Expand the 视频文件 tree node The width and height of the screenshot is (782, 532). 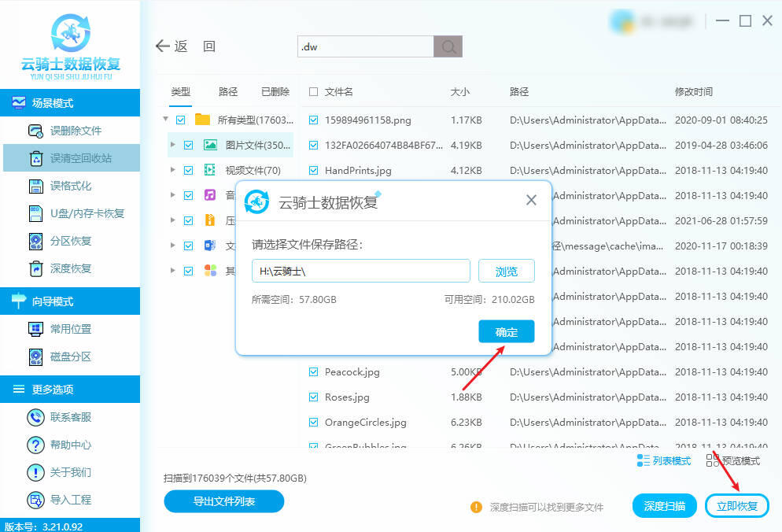point(172,170)
